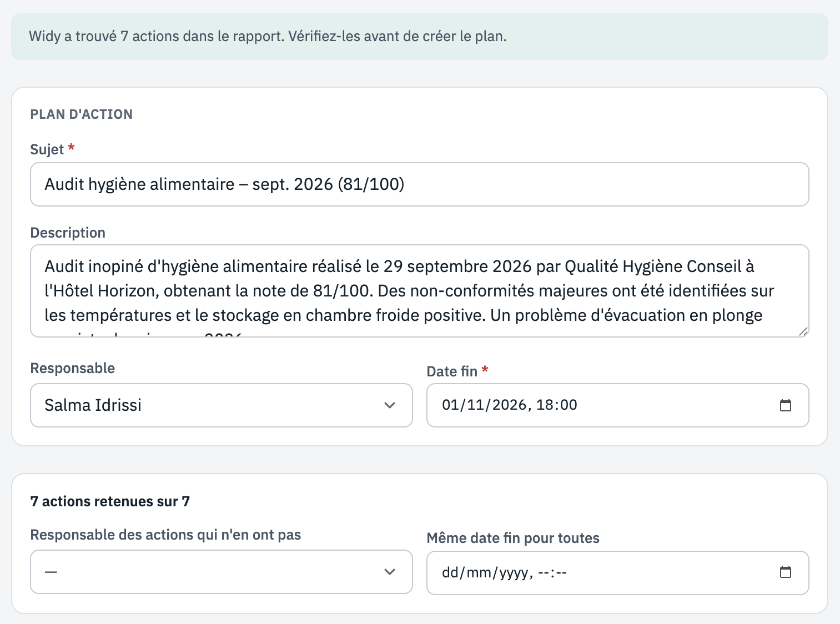
Task: Click 'Responsable des actions qui n'en ont pas' label
Action: [x=165, y=535]
